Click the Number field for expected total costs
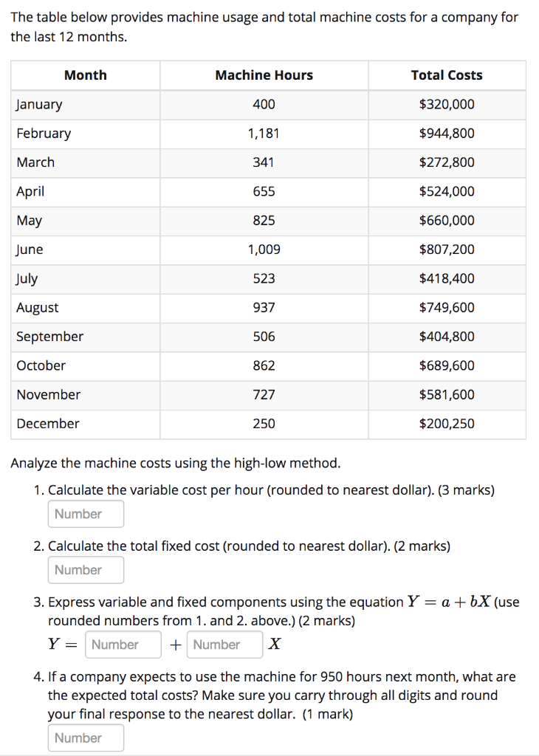The height and width of the screenshot is (756, 539). coord(86,738)
